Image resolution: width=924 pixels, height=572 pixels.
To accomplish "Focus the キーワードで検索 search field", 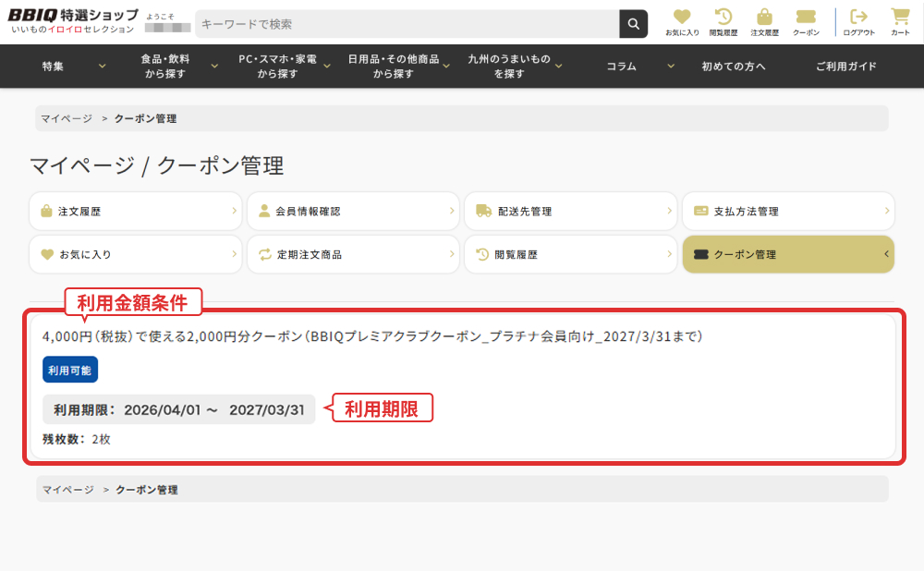I will pos(407,23).
